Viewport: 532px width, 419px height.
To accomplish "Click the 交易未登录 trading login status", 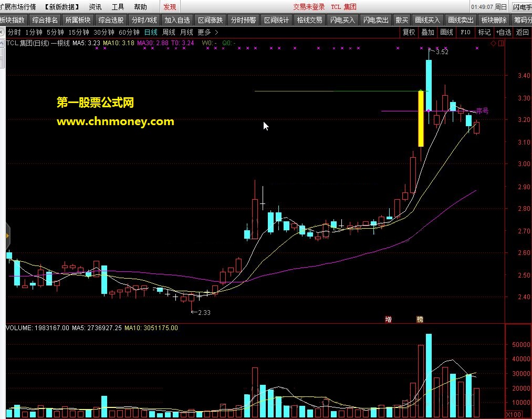I will 309,7.
